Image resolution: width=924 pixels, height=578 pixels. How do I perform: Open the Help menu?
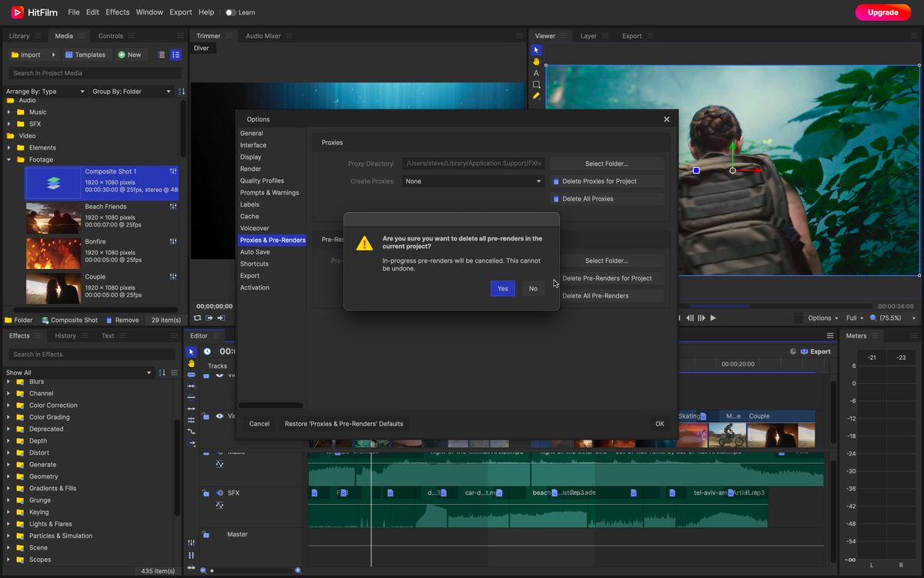tap(206, 12)
